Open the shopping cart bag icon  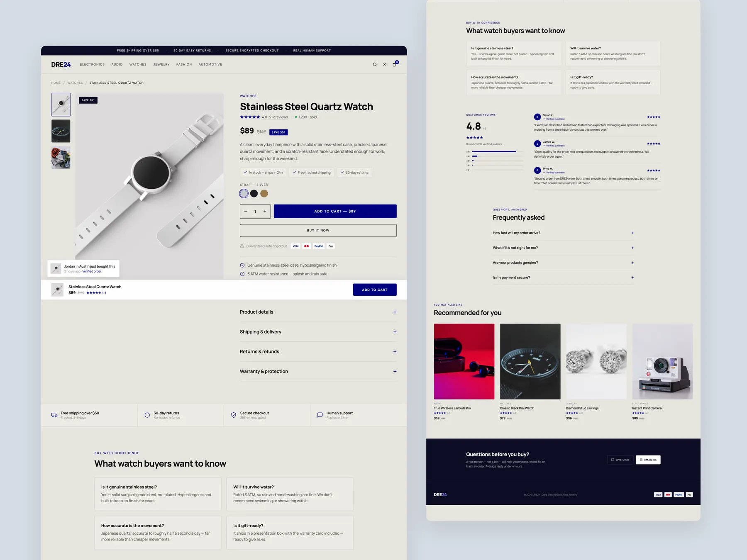coord(395,64)
